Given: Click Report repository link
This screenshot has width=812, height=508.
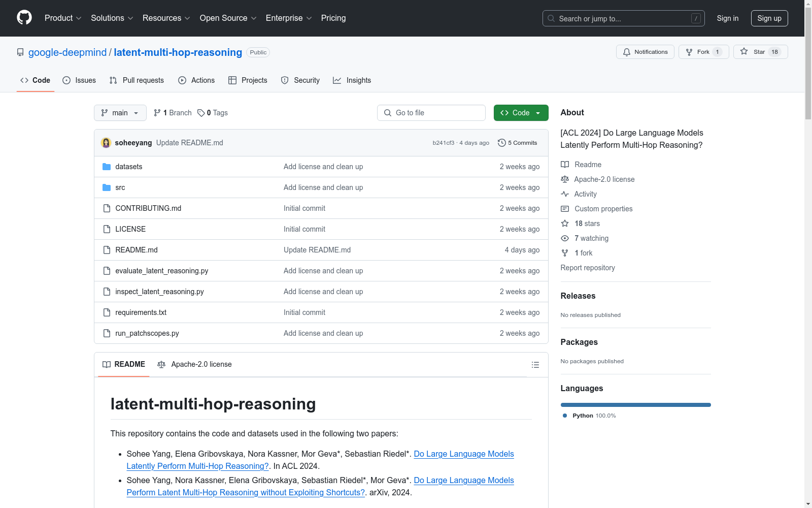Looking at the screenshot, I should [x=588, y=268].
